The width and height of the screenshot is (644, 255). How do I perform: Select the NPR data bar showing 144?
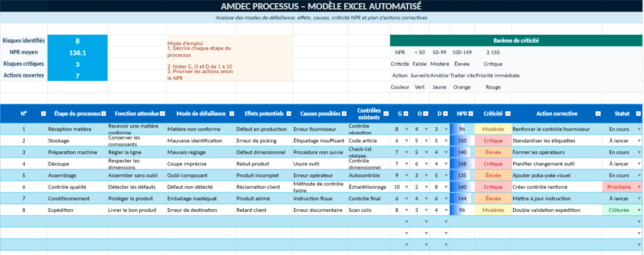[x=462, y=199]
